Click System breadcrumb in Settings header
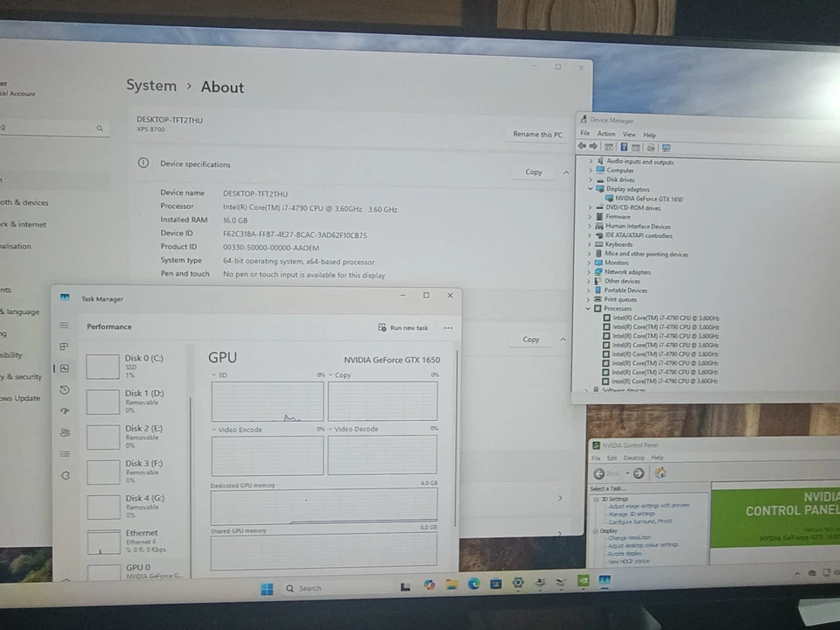The image size is (840, 630). [x=151, y=86]
